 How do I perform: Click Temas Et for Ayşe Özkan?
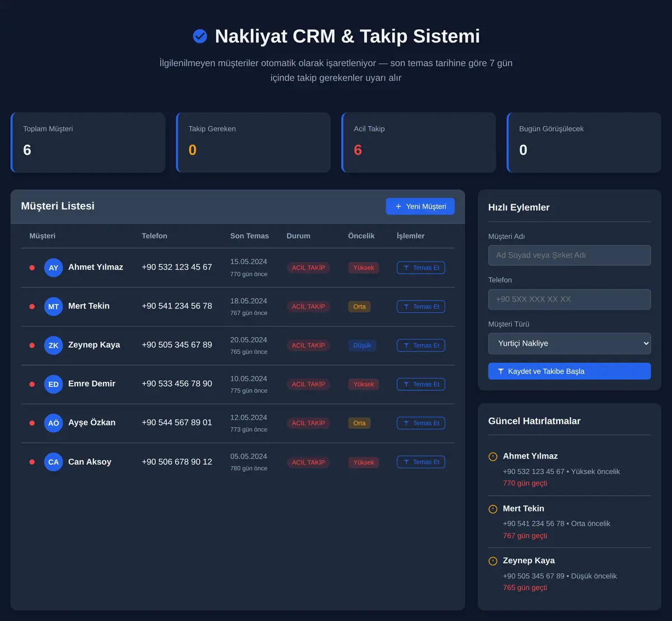point(421,423)
